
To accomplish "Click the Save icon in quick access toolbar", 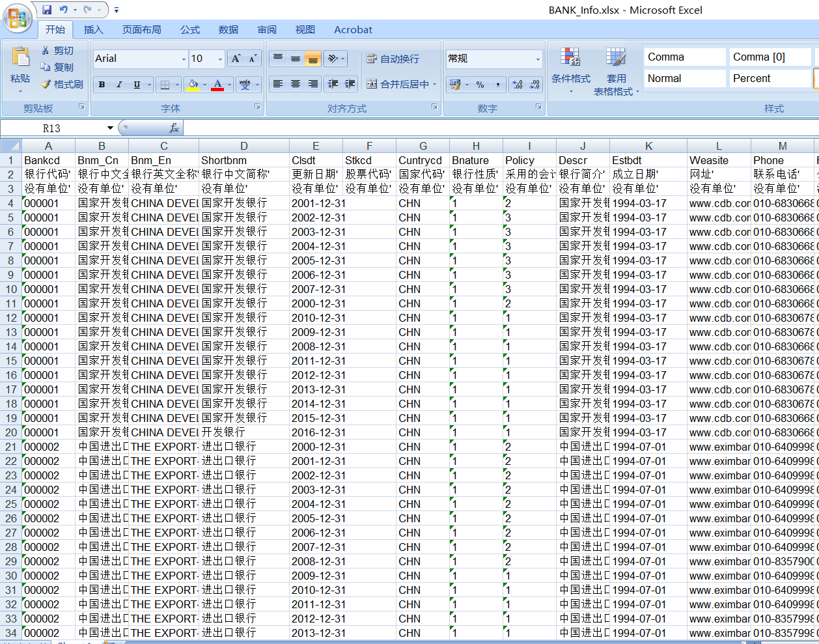I will point(47,10).
